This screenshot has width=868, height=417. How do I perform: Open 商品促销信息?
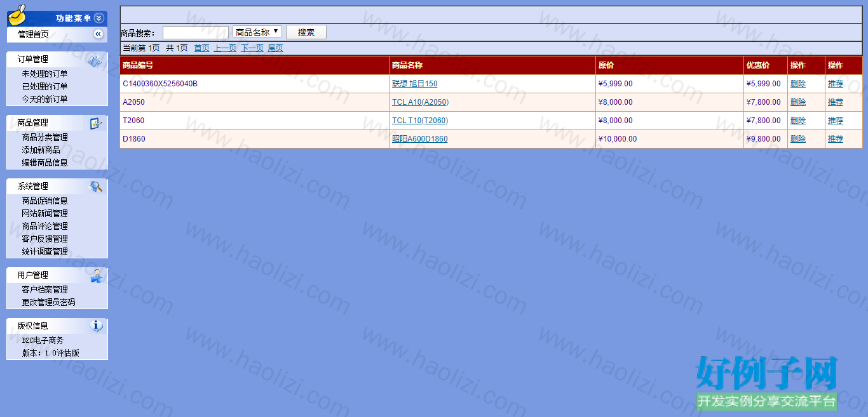tap(44, 201)
